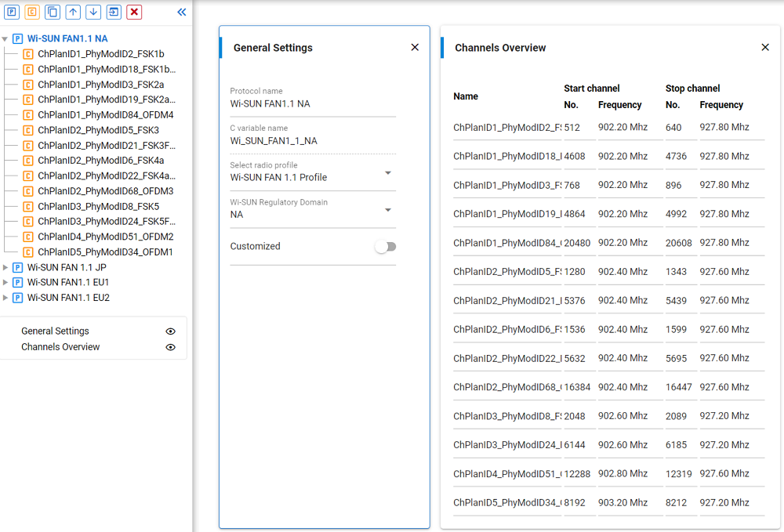
Task: Toggle General Settings visibility eye
Action: tap(170, 331)
